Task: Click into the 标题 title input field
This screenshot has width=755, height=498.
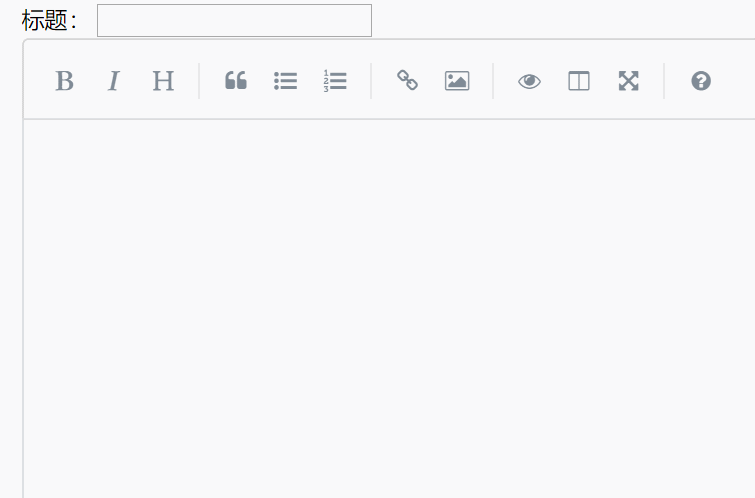Action: [x=234, y=20]
